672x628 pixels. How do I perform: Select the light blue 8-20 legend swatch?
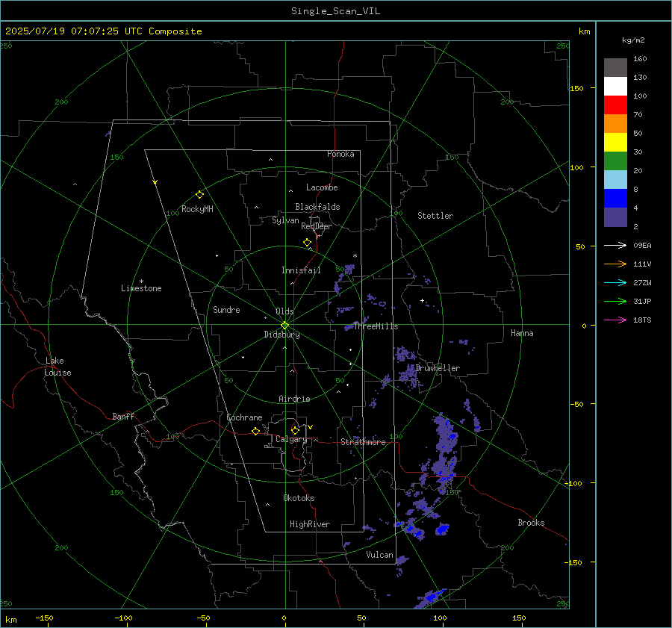pos(615,180)
